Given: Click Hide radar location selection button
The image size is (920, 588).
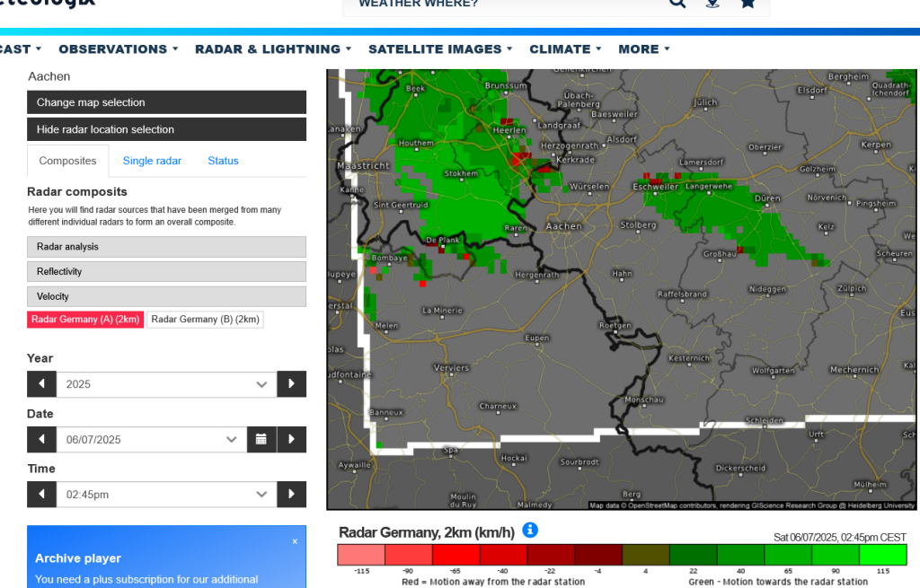Looking at the screenshot, I should (x=166, y=129).
